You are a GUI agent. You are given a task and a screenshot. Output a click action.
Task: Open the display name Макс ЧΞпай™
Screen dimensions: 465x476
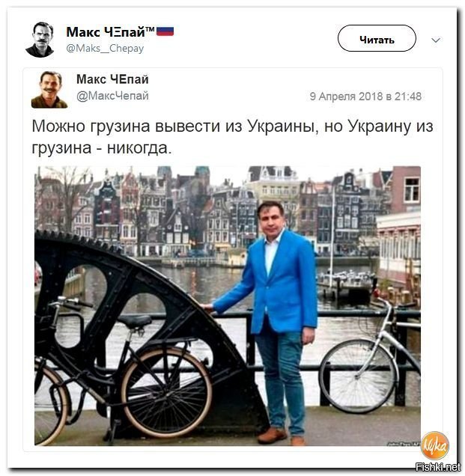click(111, 32)
